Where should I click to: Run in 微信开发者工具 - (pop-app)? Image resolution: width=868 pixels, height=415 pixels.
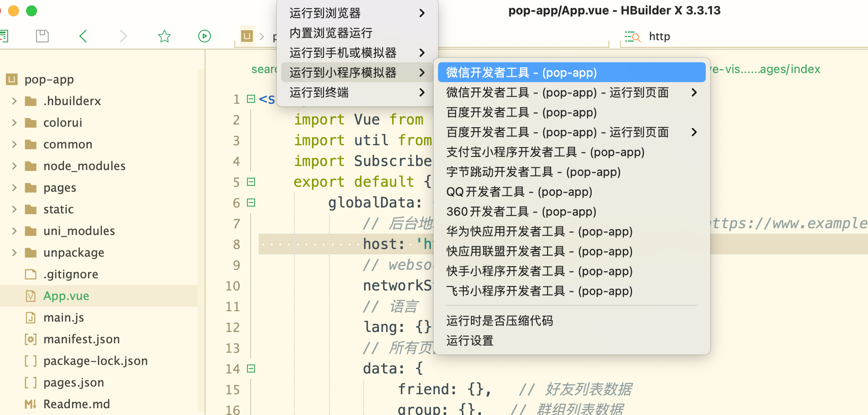(571, 72)
